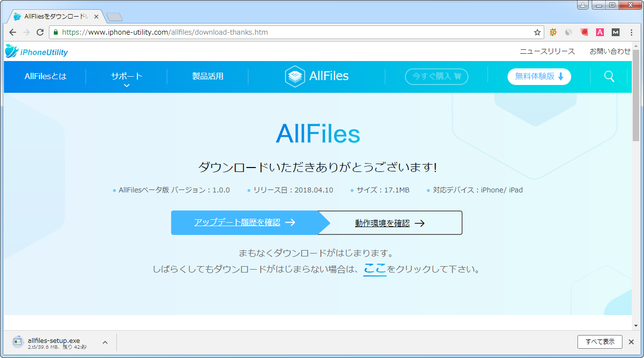Click the gray circular extension icon

[569, 32]
